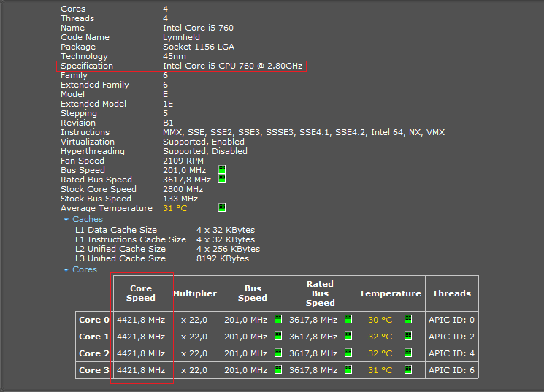Open Core 1 Rated Bus Speed graph icon
The height and width of the screenshot is (392, 544).
point(348,336)
